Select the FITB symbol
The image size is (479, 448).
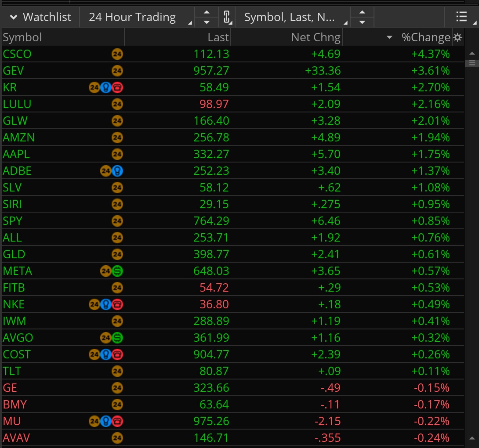[14, 288]
